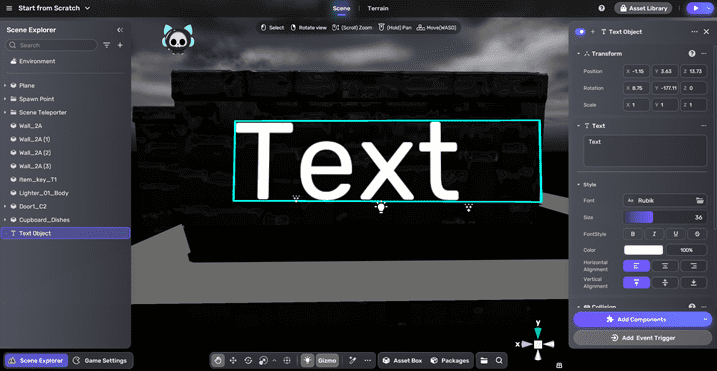Open the hamburger main menu
The width and height of the screenshot is (717, 371).
9,8
